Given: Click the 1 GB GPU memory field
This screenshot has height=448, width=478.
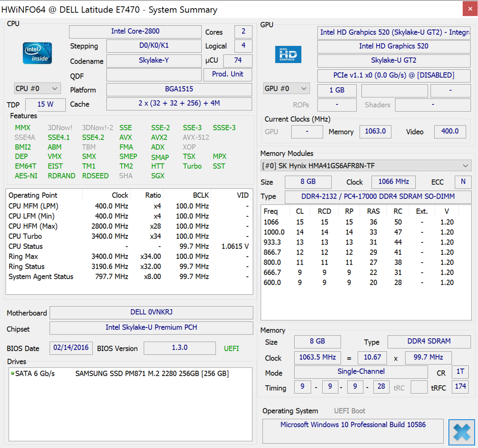Looking at the screenshot, I should pyautogui.click(x=337, y=90).
